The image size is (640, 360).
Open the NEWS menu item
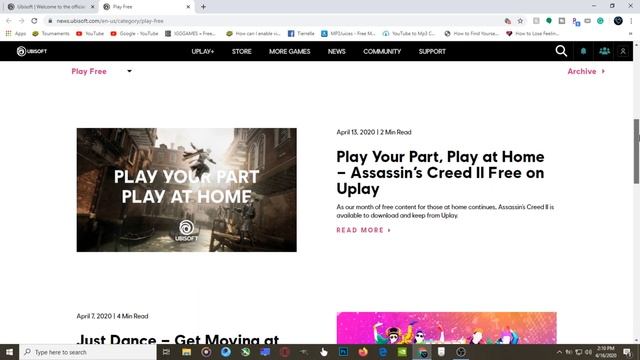tap(337, 51)
